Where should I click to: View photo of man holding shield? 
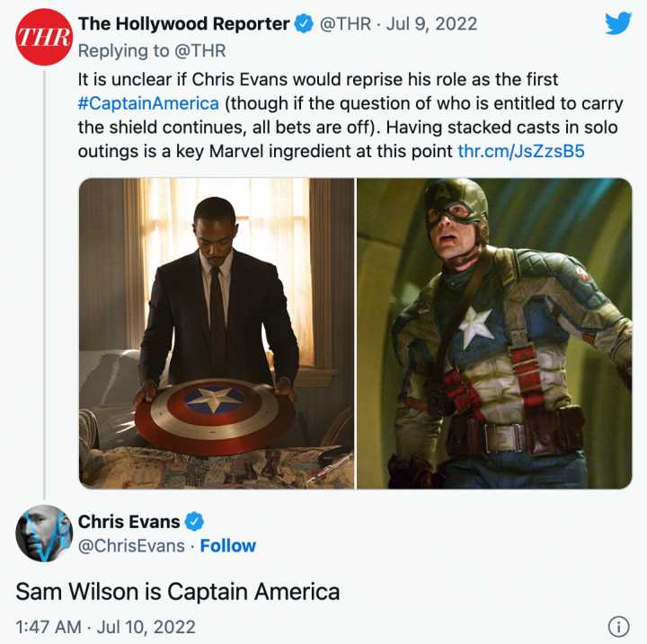pyautogui.click(x=217, y=333)
